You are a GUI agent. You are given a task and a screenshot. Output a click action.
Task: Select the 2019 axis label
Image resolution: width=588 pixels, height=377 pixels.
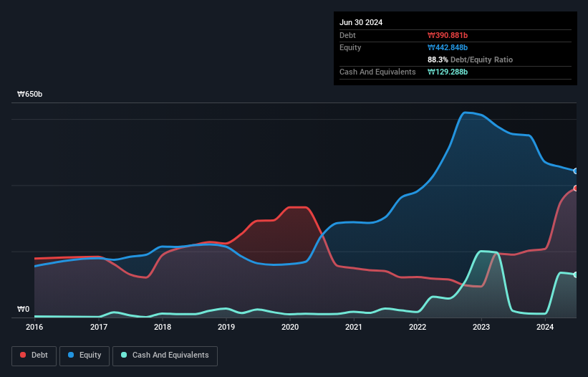point(226,327)
